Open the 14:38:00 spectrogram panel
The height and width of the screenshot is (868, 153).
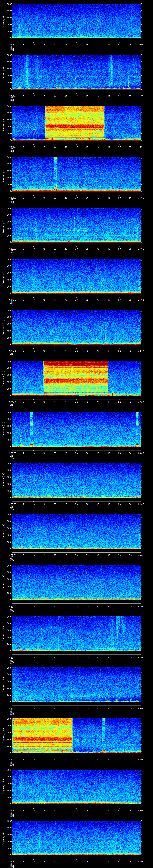(x=76, y=480)
